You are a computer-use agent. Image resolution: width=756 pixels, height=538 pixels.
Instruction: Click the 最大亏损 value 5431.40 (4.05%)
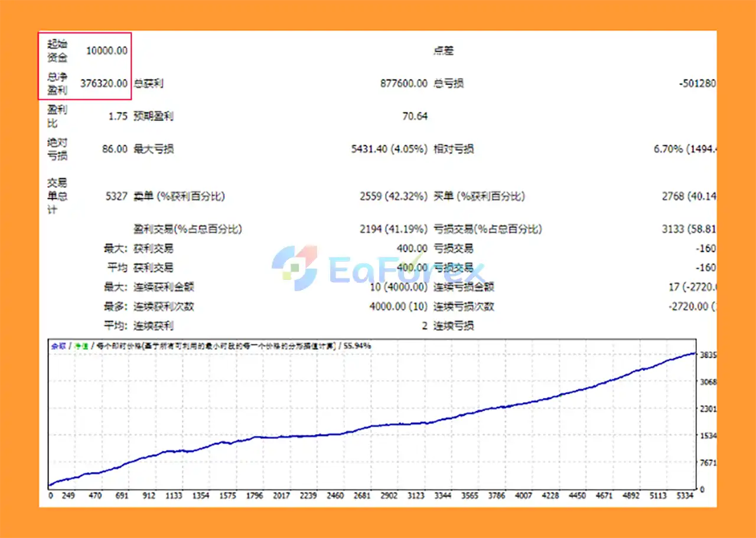pyautogui.click(x=389, y=149)
